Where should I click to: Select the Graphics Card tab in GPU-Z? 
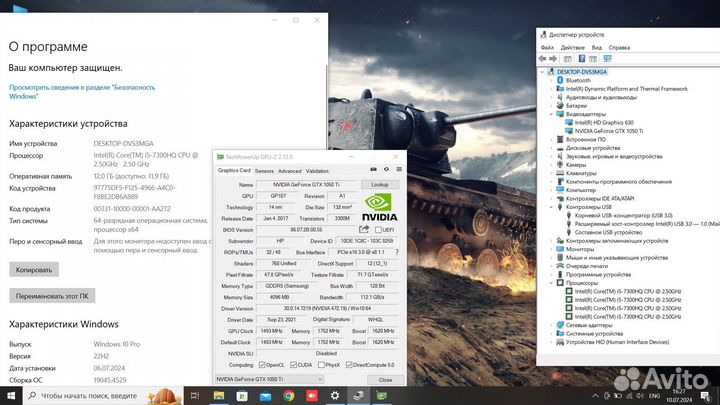234,170
